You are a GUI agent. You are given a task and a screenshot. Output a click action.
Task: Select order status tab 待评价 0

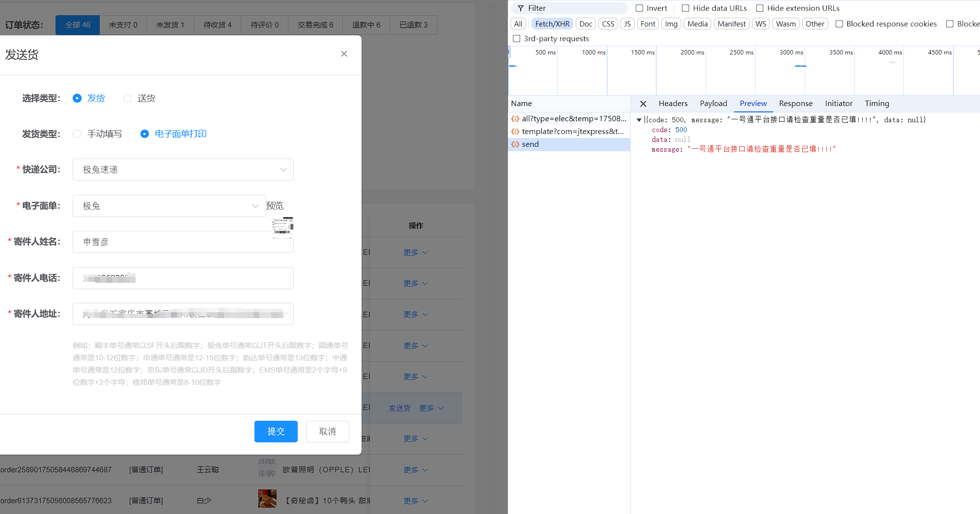[265, 25]
